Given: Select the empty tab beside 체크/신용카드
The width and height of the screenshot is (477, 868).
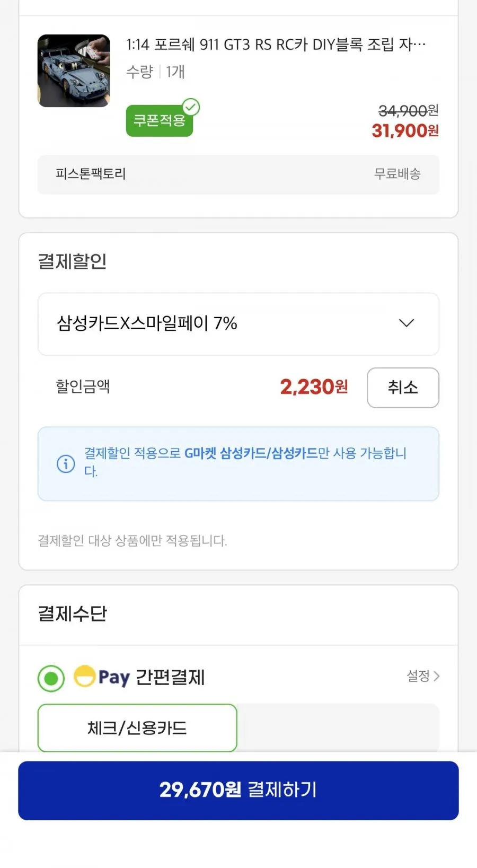Looking at the screenshot, I should click(338, 728).
